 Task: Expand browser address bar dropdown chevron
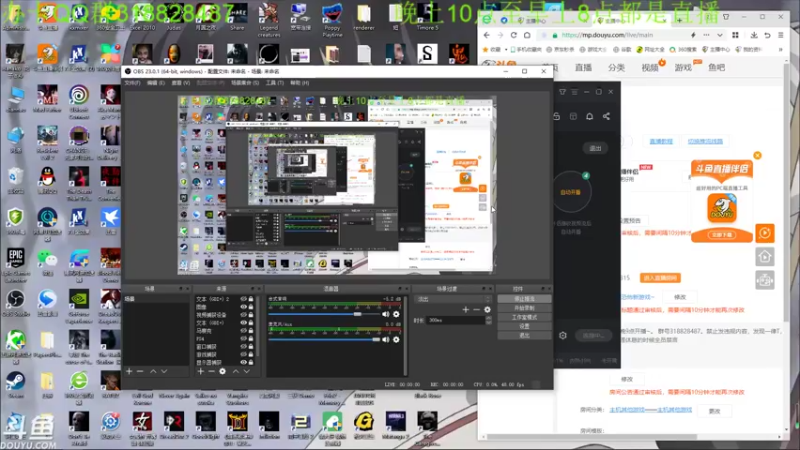[719, 35]
